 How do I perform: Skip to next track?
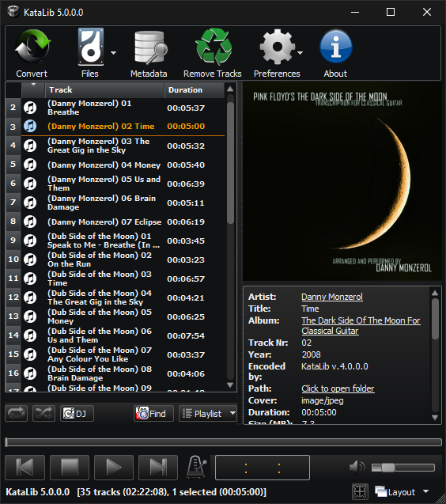pos(158,467)
